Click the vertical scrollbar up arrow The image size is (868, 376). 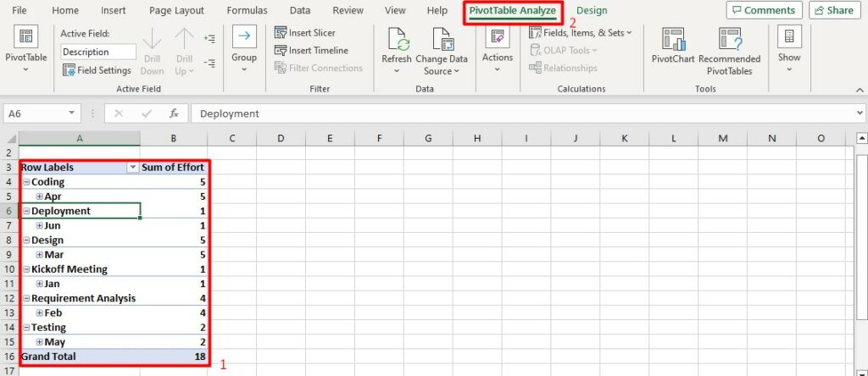pyautogui.click(x=861, y=138)
